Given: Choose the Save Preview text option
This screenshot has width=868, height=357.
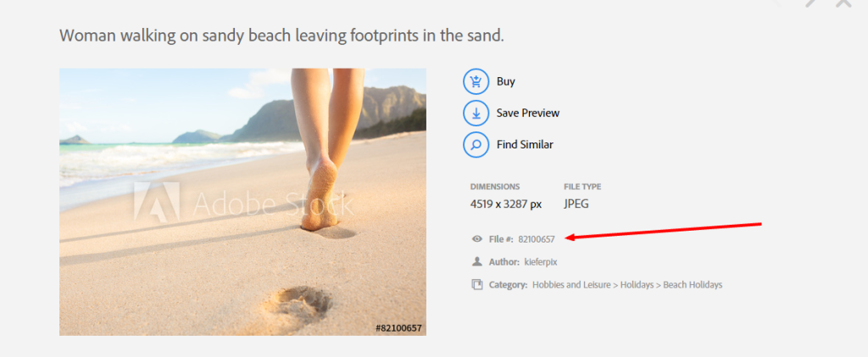Looking at the screenshot, I should (x=528, y=113).
